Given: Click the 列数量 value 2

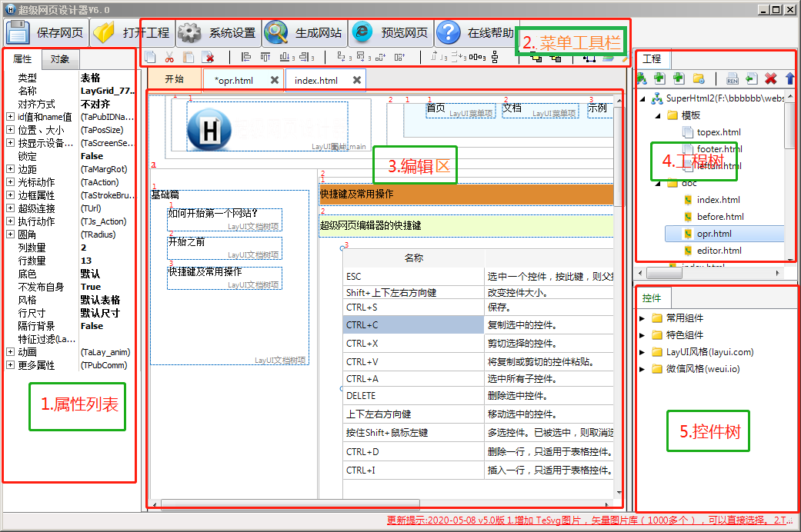Looking at the screenshot, I should pyautogui.click(x=83, y=247).
